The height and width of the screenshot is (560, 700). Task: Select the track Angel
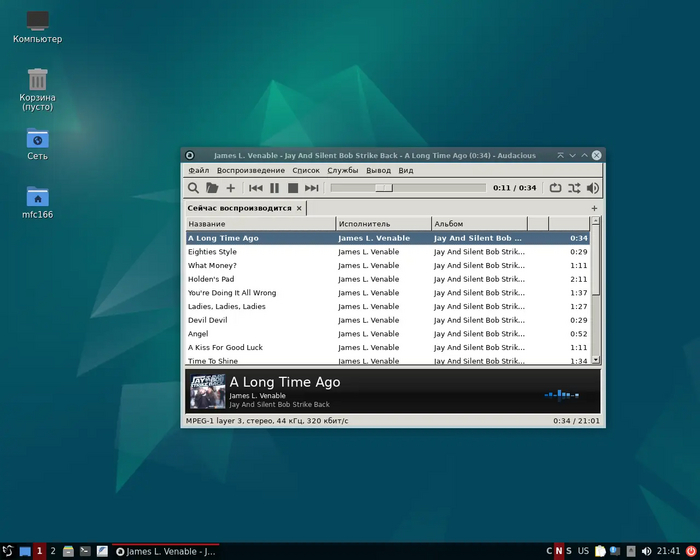pos(388,334)
